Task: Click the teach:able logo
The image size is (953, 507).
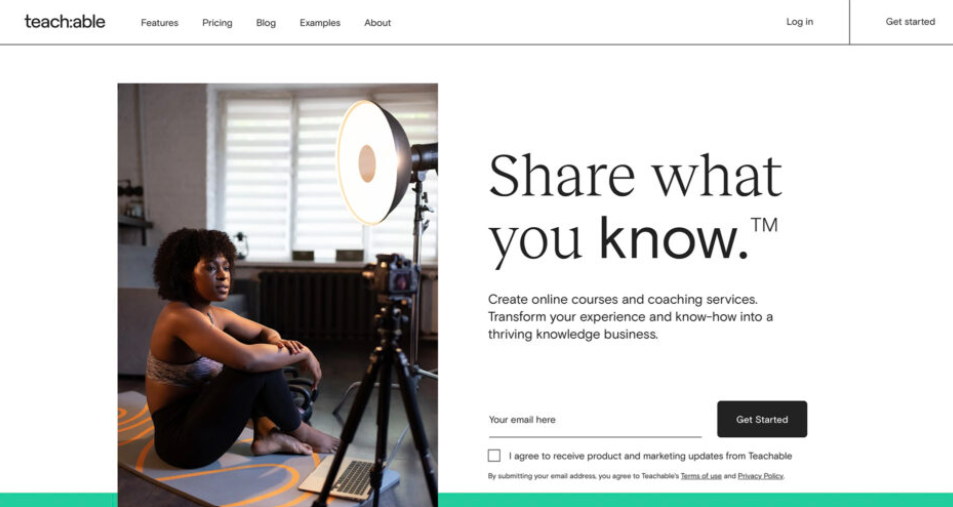Action: (x=64, y=22)
